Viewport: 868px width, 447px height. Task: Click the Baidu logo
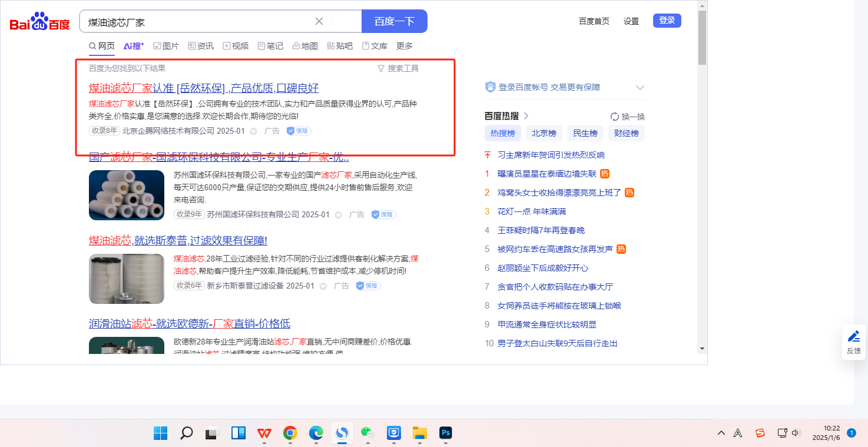[x=39, y=22]
